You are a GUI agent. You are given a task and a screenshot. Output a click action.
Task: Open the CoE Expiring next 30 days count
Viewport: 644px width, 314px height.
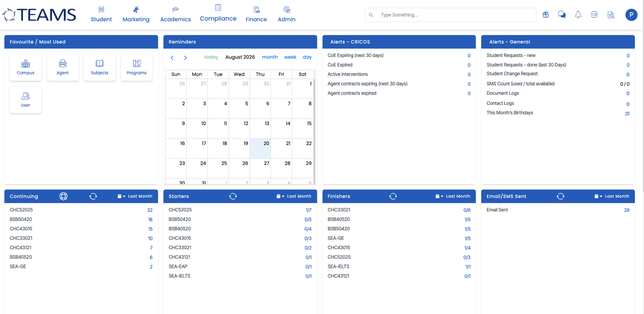click(469, 56)
